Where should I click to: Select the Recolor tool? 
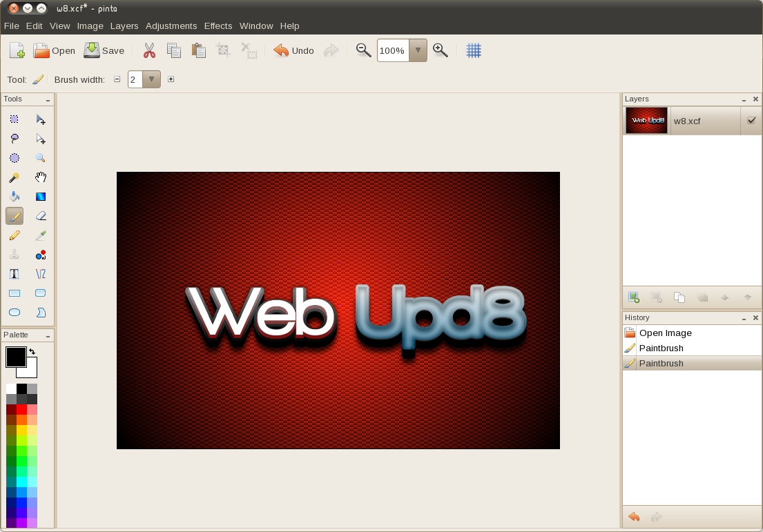pos(41,255)
